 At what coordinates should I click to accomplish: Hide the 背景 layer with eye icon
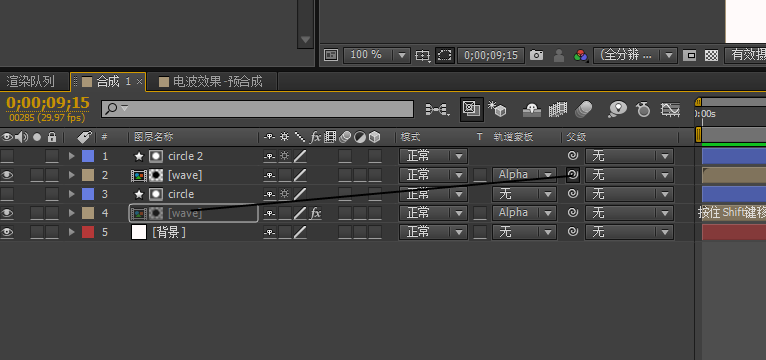coord(7,232)
